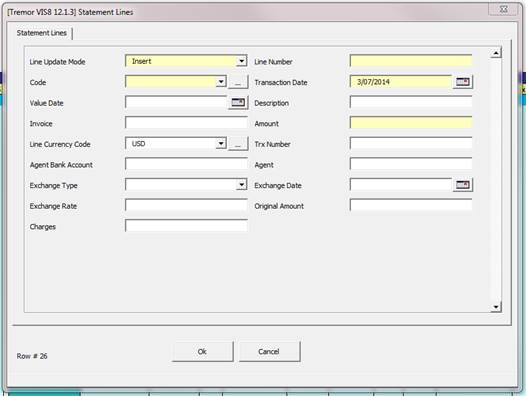Click the Cancel button
The height and width of the screenshot is (396, 526).
click(x=269, y=351)
